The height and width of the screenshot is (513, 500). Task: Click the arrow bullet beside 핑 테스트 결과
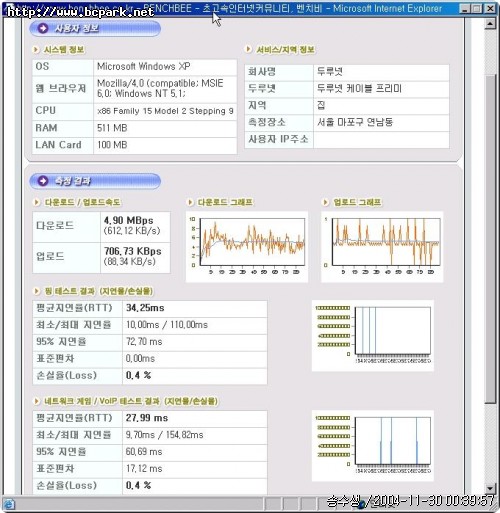pyautogui.click(x=37, y=291)
